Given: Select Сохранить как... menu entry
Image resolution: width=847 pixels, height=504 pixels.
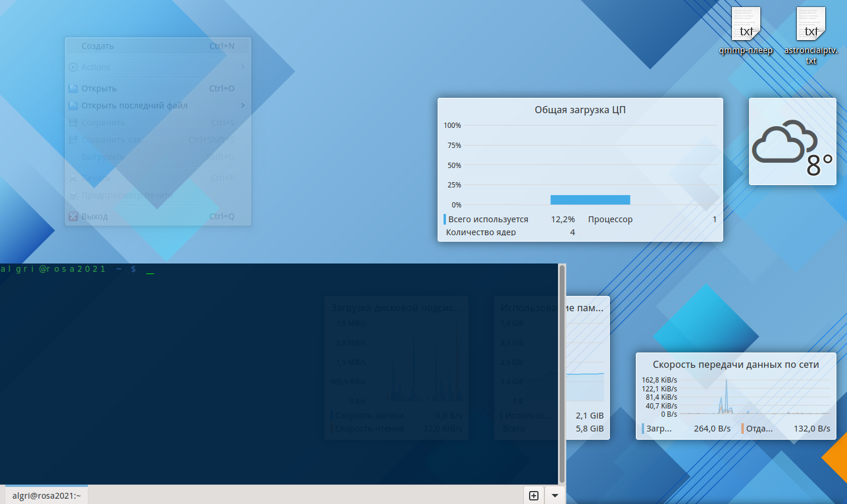Looking at the screenshot, I should (x=157, y=140).
